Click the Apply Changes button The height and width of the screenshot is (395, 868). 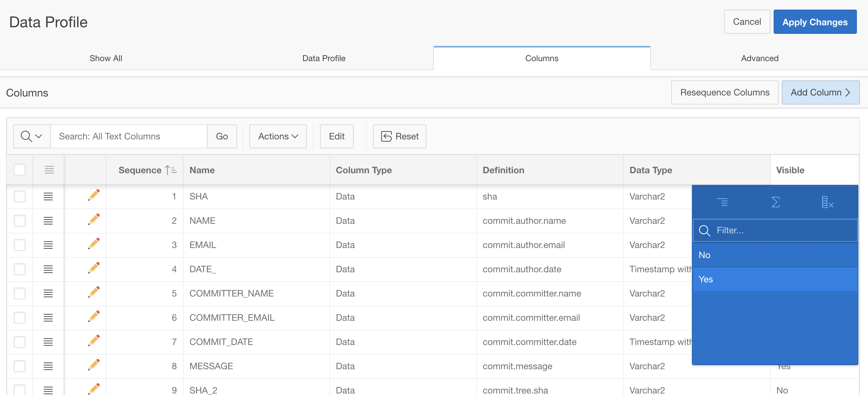tap(815, 22)
